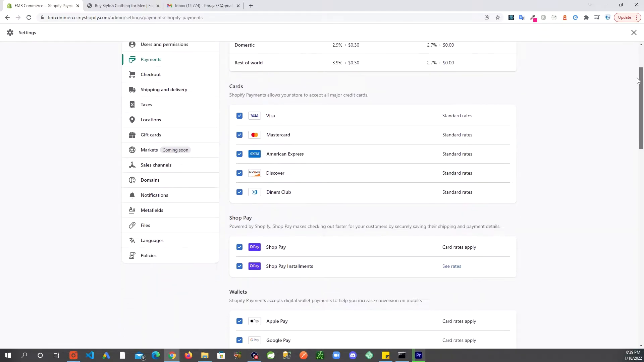Click the Google Pay card rates apply
644x362 pixels.
(459, 340)
